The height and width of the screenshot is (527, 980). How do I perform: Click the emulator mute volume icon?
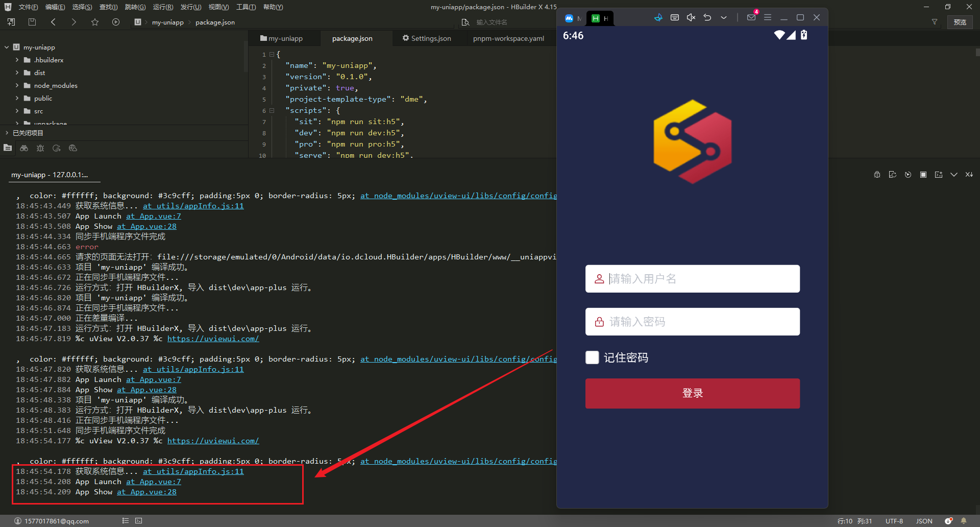691,17
